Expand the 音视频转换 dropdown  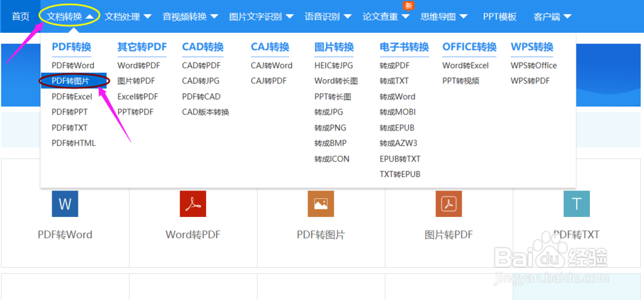(190, 16)
